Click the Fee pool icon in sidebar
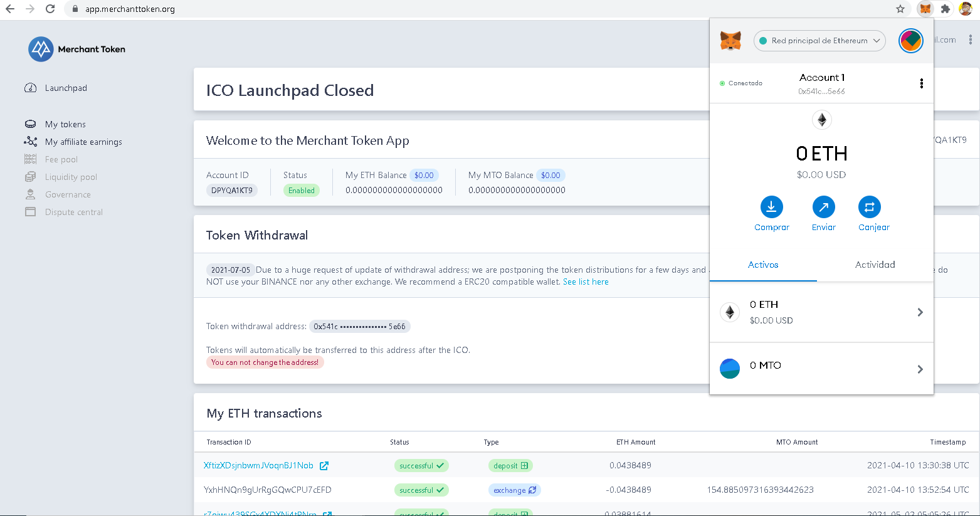This screenshot has height=516, width=980. 30,159
